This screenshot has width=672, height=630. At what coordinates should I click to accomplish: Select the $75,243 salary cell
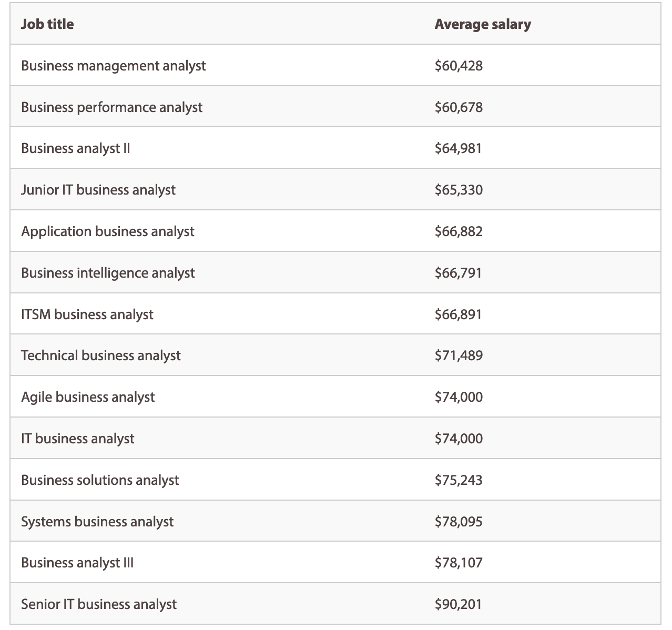coord(459,480)
